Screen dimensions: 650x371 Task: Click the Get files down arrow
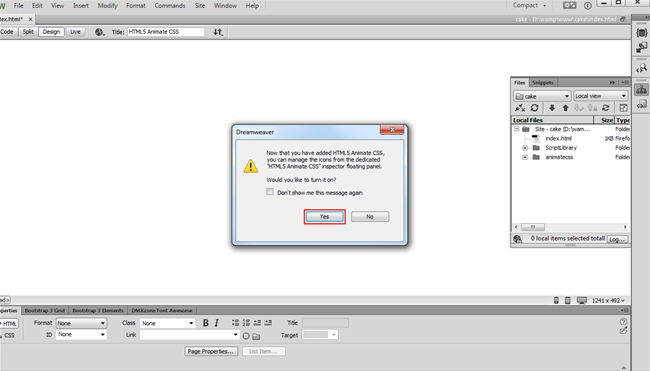(x=552, y=108)
